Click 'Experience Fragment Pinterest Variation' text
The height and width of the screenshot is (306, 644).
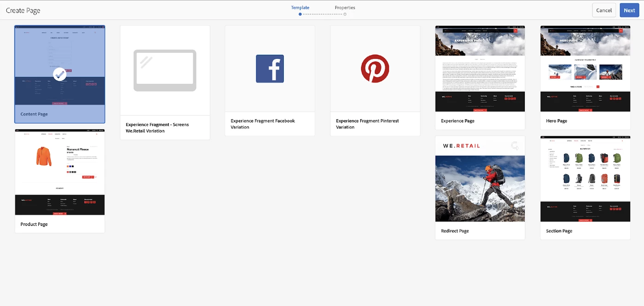(368, 124)
